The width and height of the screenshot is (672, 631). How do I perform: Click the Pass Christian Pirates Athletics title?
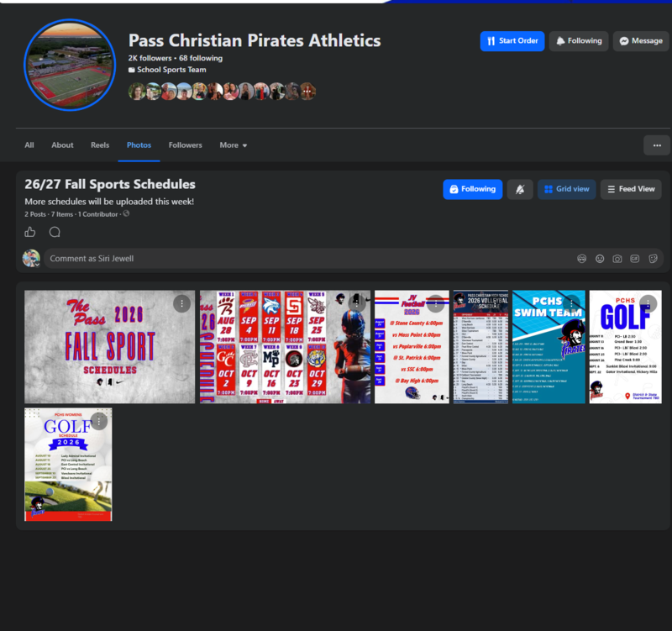(x=255, y=40)
